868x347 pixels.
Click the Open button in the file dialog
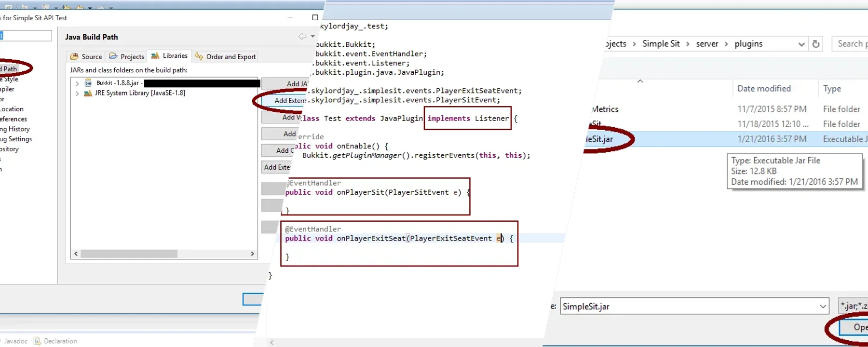click(x=854, y=327)
